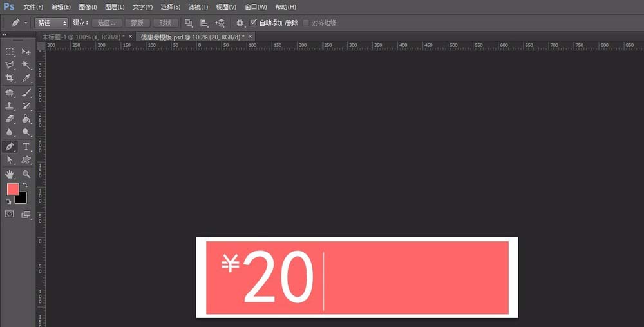
Task: Toggle the 对齐边缘 checkbox
Action: [x=306, y=23]
